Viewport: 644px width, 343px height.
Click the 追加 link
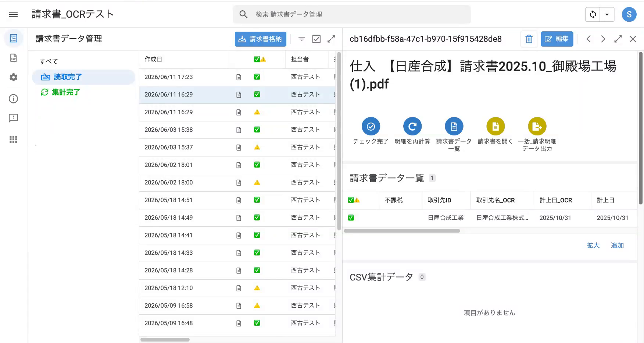617,245
